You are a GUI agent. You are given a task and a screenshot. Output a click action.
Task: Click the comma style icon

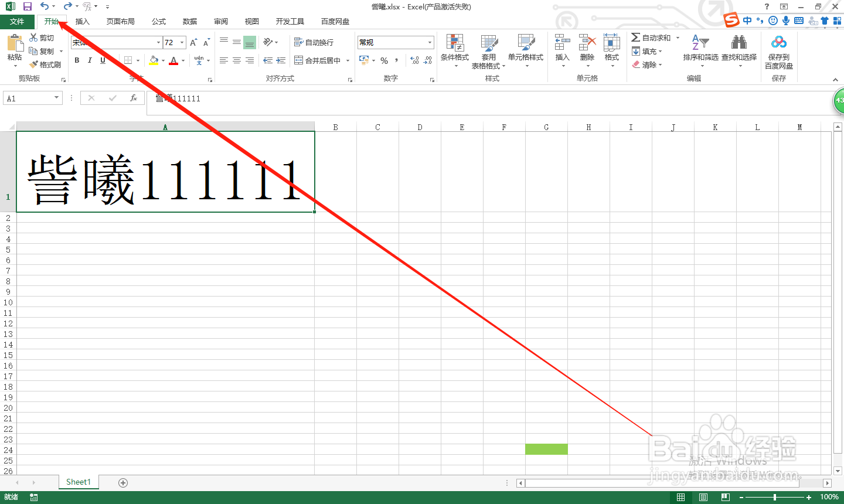(397, 60)
